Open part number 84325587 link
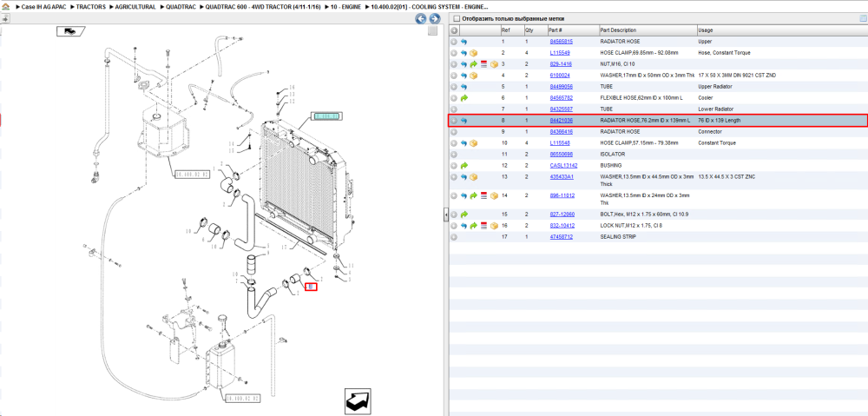868x416 pixels. point(561,109)
